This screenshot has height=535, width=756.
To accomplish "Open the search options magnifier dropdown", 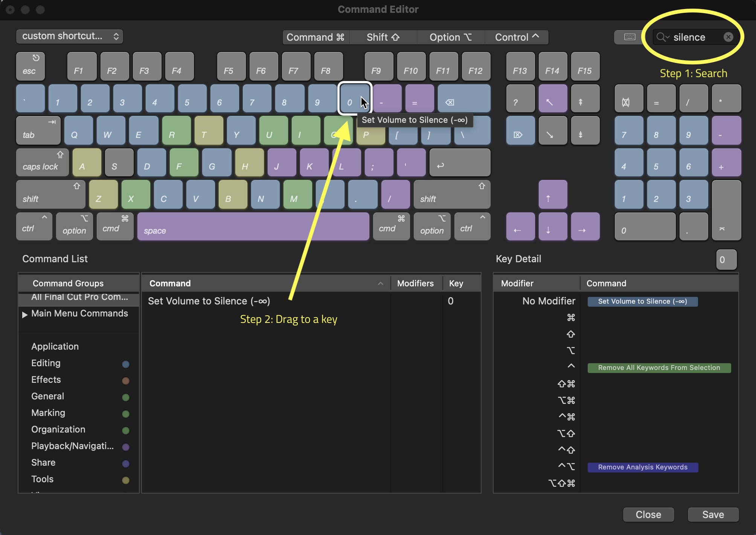I will [x=663, y=37].
